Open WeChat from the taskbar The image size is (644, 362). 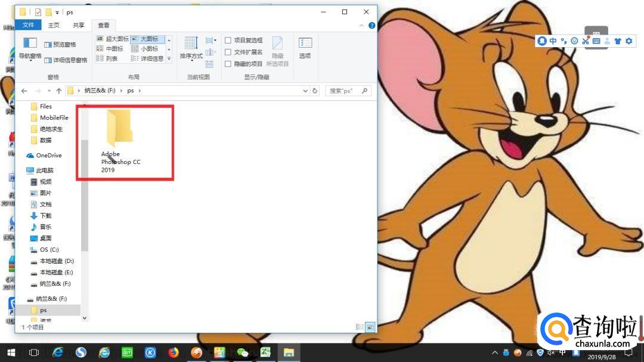pos(243,352)
